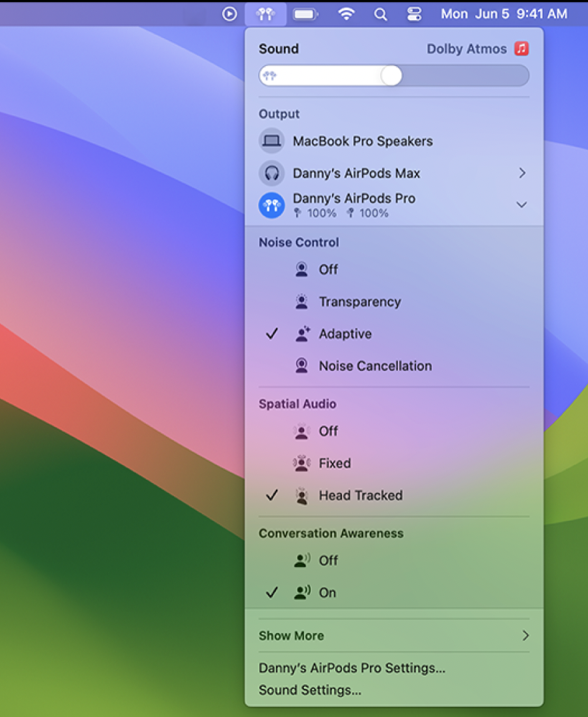Collapse Danny's AirPods Pro options chevron
The width and height of the screenshot is (588, 717).
(521, 205)
